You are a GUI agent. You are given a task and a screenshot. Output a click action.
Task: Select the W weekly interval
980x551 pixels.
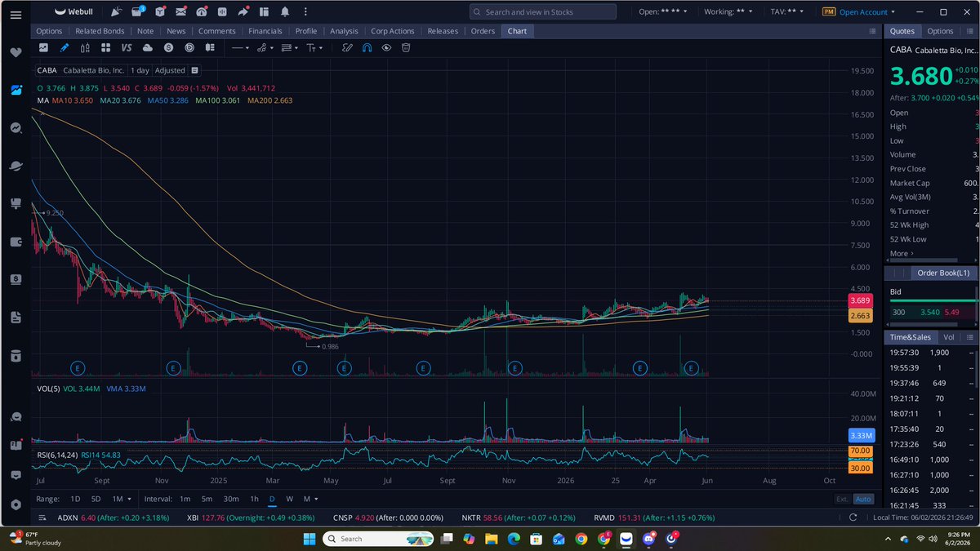289,499
